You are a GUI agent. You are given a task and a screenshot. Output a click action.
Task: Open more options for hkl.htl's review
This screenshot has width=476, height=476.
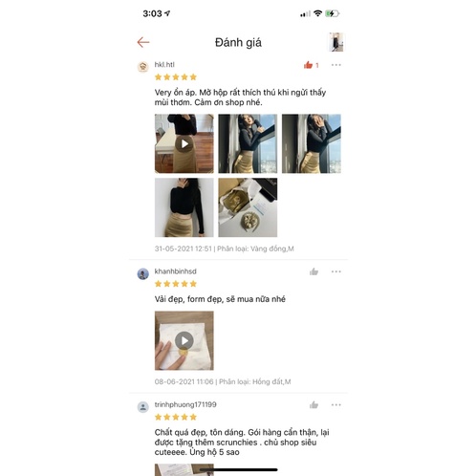[x=336, y=65]
